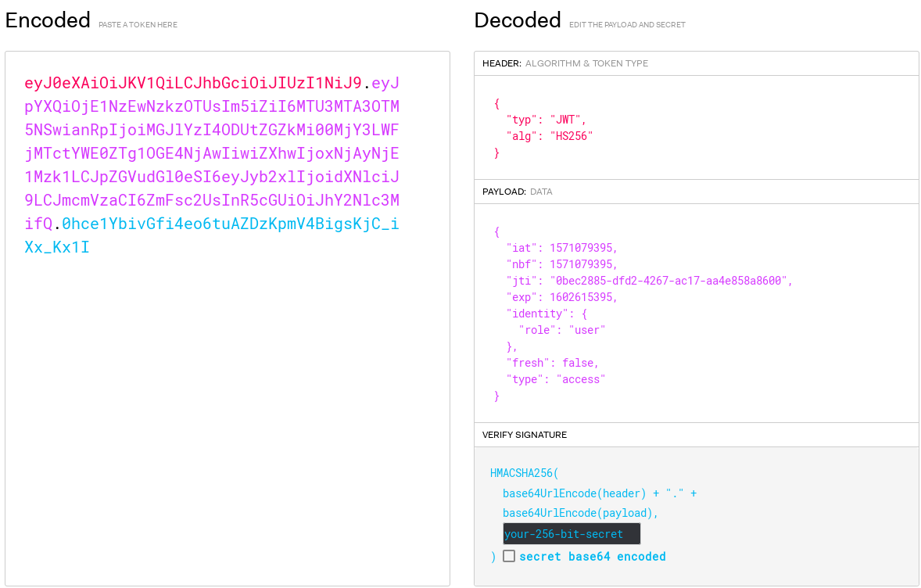
Task: Click the "jti" value in the payload
Action: tap(669, 281)
